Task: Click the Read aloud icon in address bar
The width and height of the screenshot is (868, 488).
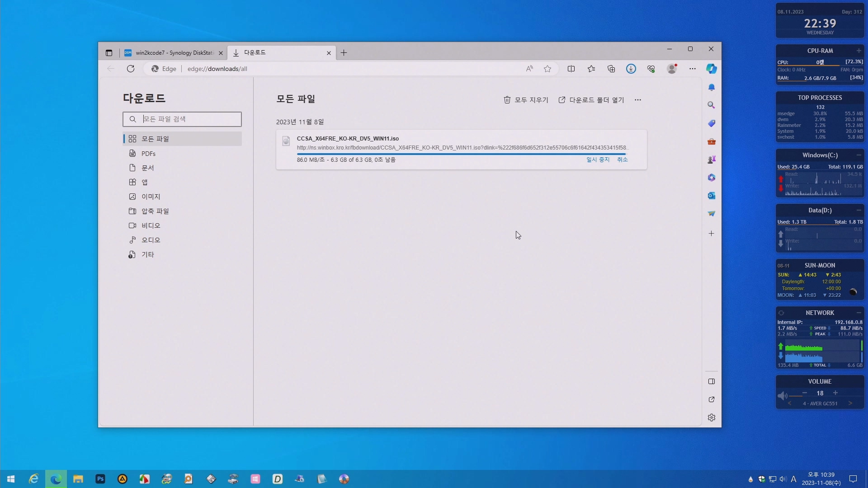Action: [x=529, y=69]
